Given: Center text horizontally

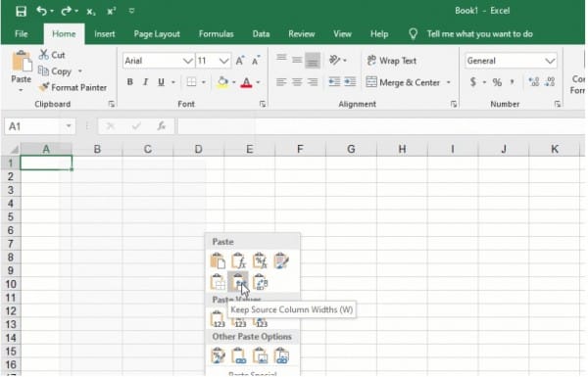Looking at the screenshot, I should [297, 82].
